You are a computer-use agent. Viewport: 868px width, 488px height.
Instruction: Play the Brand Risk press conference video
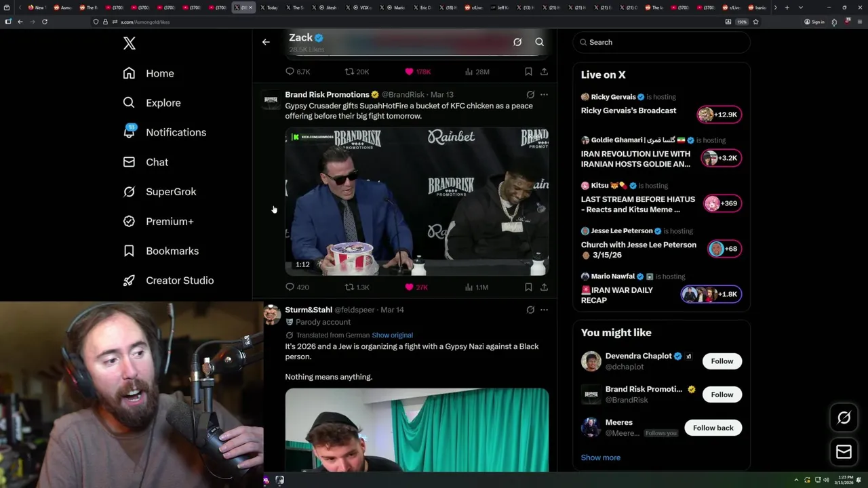[417, 201]
